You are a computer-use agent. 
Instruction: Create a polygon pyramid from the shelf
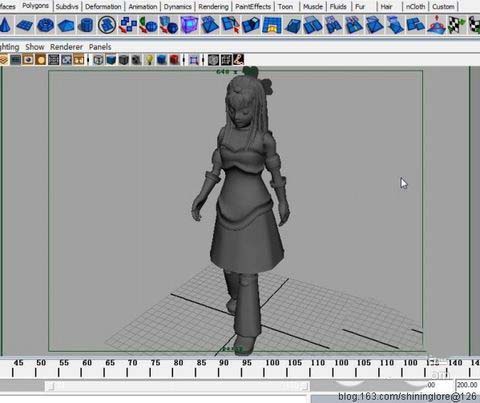(66, 25)
